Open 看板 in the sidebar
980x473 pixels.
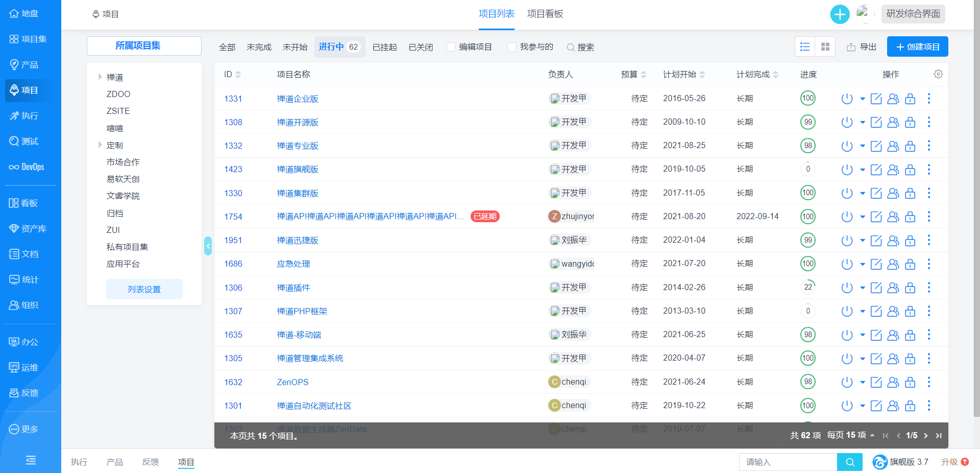pos(23,203)
